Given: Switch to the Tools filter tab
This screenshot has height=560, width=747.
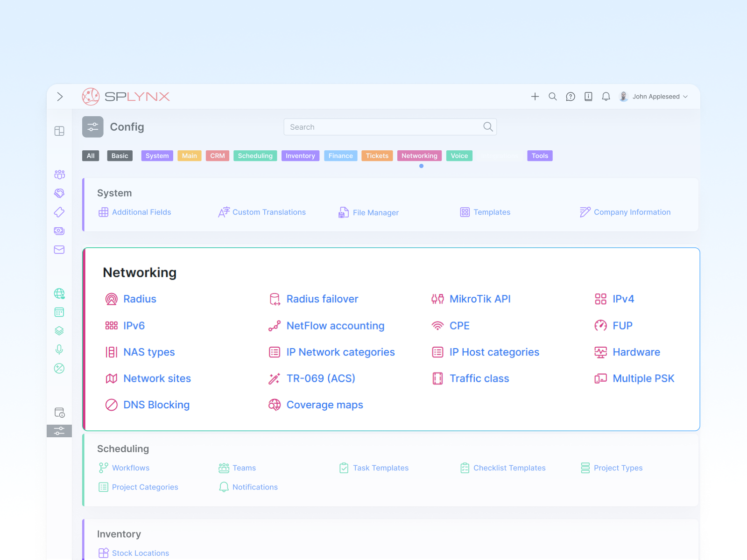Looking at the screenshot, I should [540, 156].
